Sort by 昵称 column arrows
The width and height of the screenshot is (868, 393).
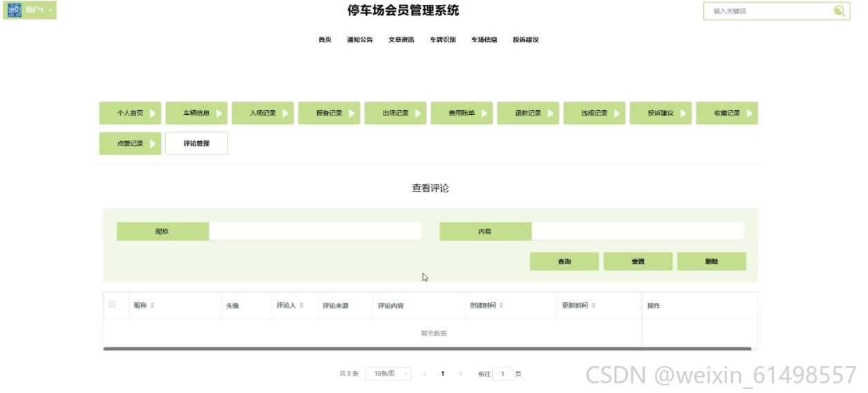tap(152, 306)
